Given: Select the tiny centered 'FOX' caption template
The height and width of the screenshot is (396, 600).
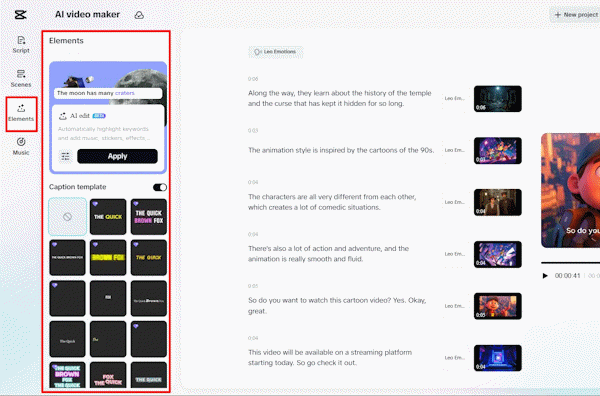Looking at the screenshot, I should pyautogui.click(x=108, y=298).
